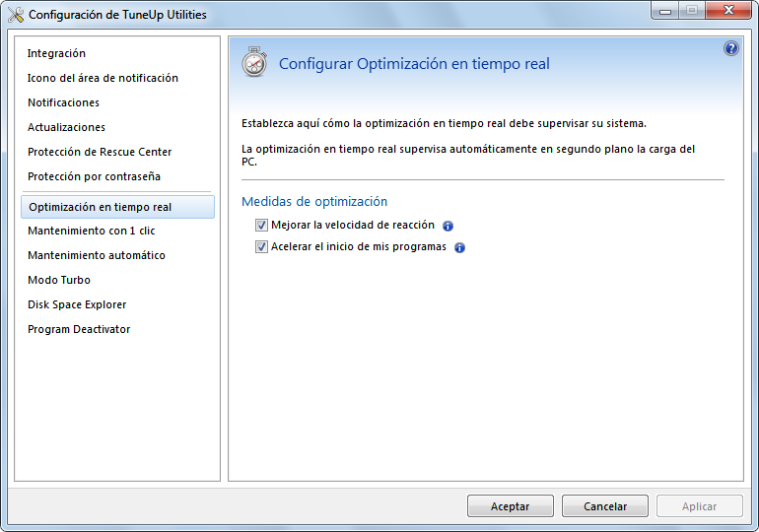759x532 pixels.
Task: Click the Cancelar button
Action: coord(605,506)
